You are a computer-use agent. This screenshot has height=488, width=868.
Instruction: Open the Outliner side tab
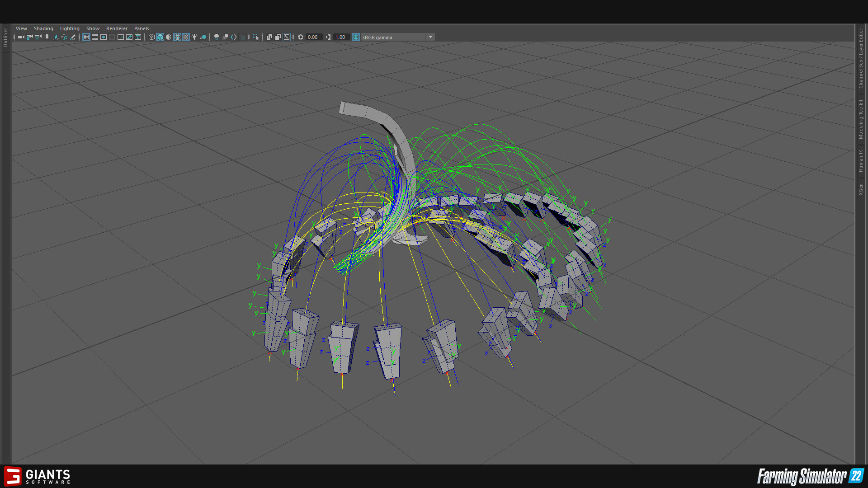click(5, 38)
